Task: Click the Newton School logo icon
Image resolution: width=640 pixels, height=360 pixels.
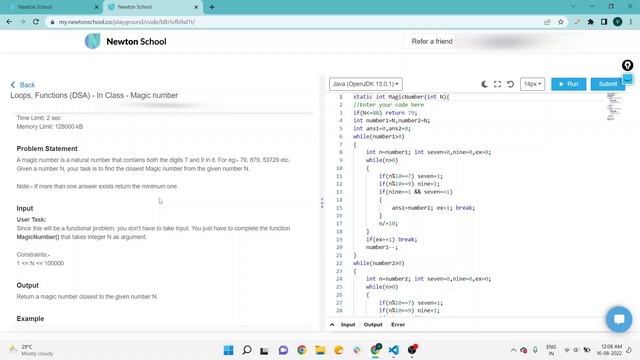Action: click(x=92, y=41)
